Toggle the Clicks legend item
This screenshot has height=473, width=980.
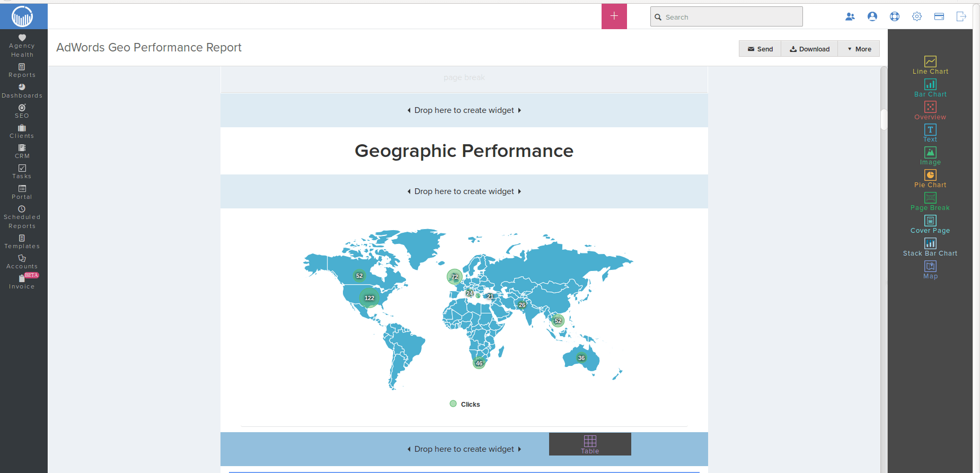465,404
